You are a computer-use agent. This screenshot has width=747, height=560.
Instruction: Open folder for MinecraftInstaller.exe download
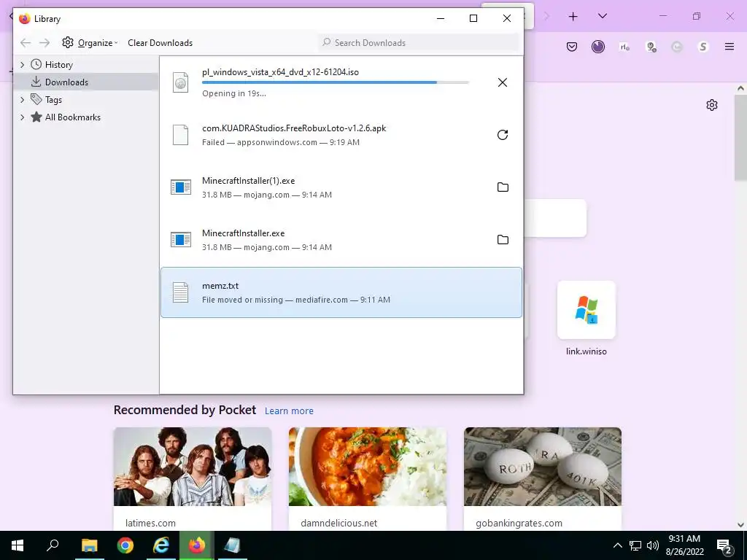point(503,239)
